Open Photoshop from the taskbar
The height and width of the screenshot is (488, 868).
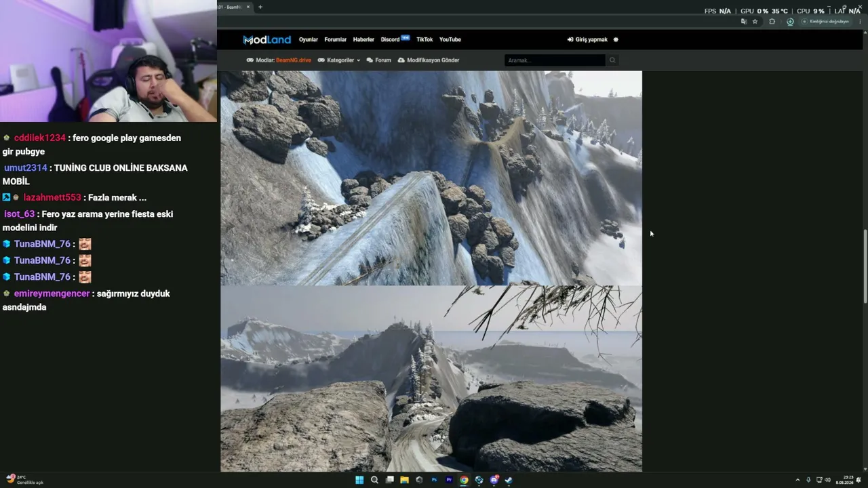434,480
